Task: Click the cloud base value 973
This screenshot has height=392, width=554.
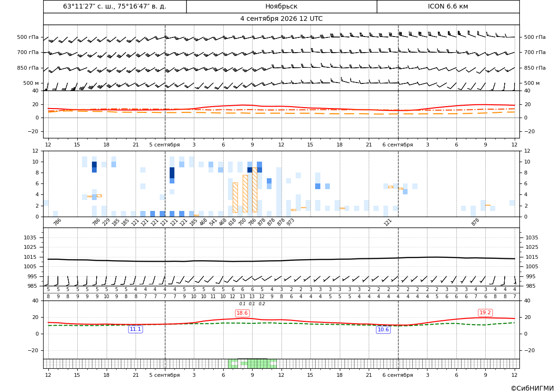Action: click(291, 222)
